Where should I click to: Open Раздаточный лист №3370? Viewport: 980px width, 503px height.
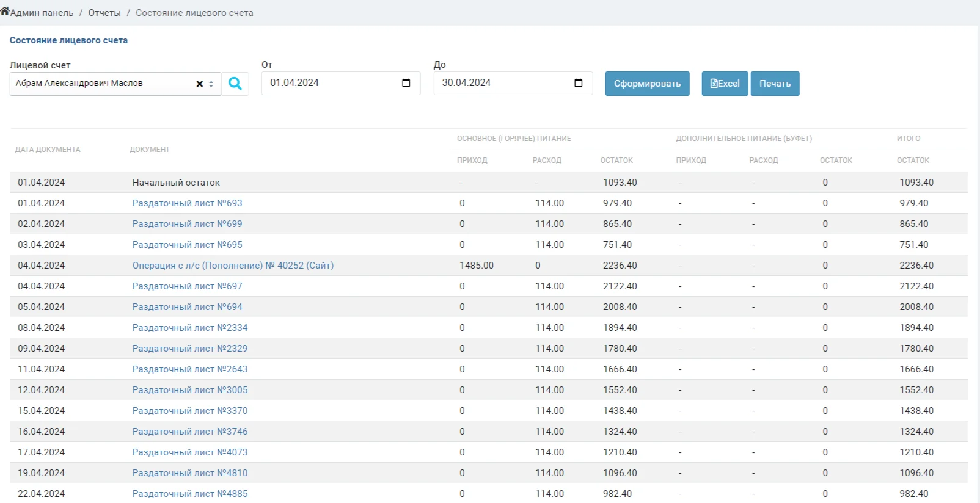190,411
